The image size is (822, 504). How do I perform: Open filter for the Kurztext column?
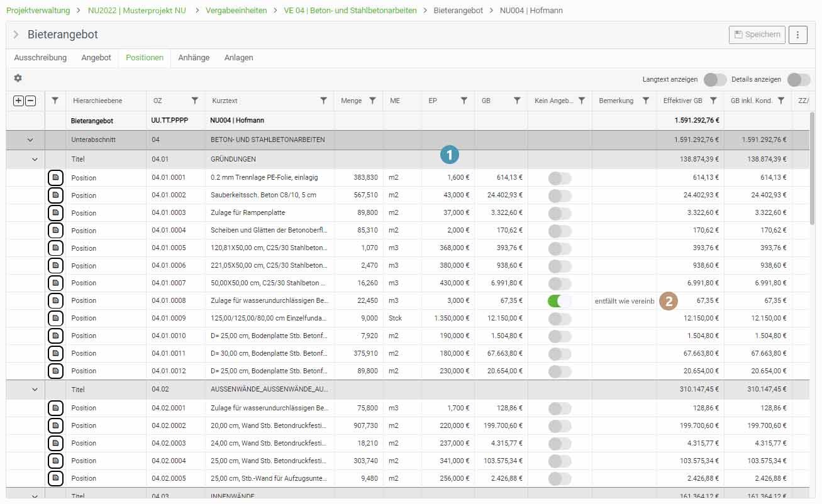(x=324, y=101)
